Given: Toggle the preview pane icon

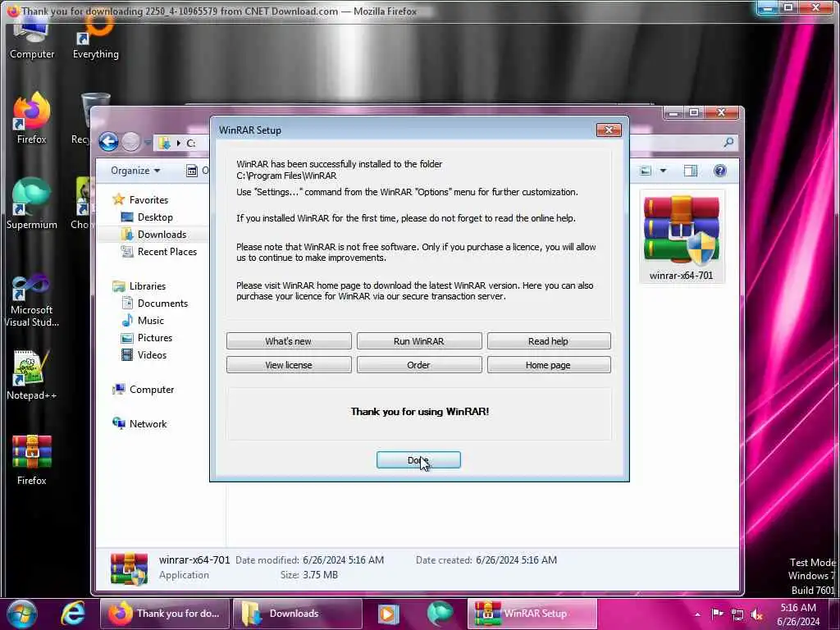Looking at the screenshot, I should [x=691, y=171].
